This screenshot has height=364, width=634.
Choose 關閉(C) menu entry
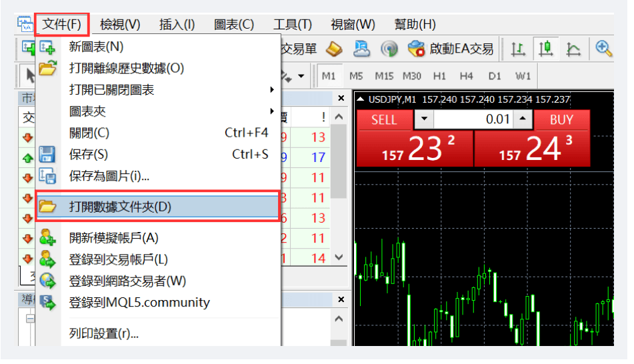(158, 133)
